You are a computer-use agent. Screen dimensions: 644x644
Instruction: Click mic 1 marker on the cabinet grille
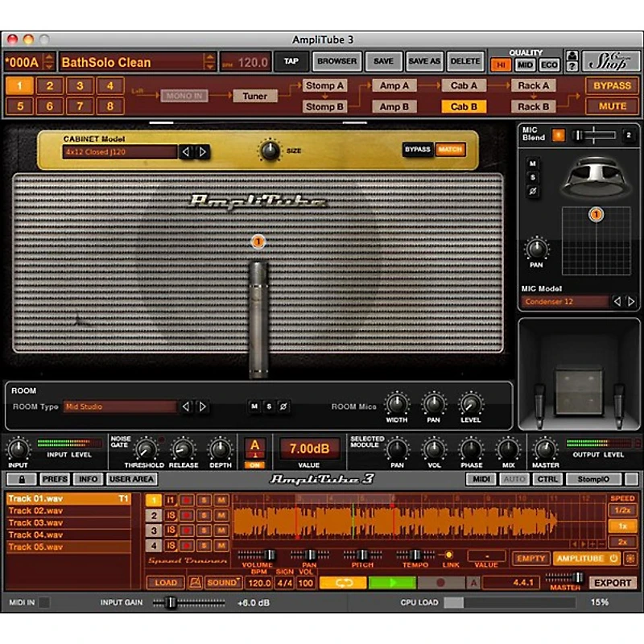pyautogui.click(x=258, y=242)
